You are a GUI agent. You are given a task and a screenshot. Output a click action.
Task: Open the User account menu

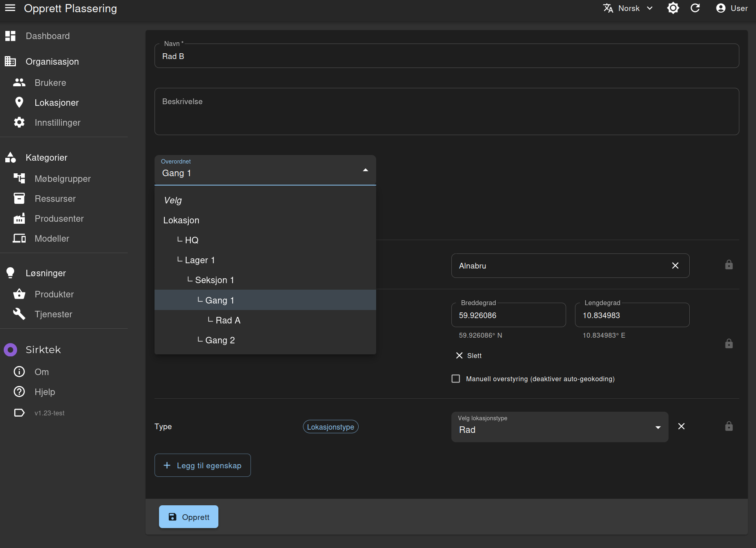732,8
